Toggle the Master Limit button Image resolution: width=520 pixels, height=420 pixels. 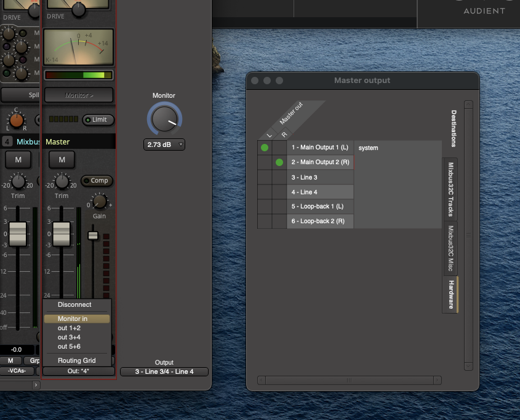(x=98, y=120)
